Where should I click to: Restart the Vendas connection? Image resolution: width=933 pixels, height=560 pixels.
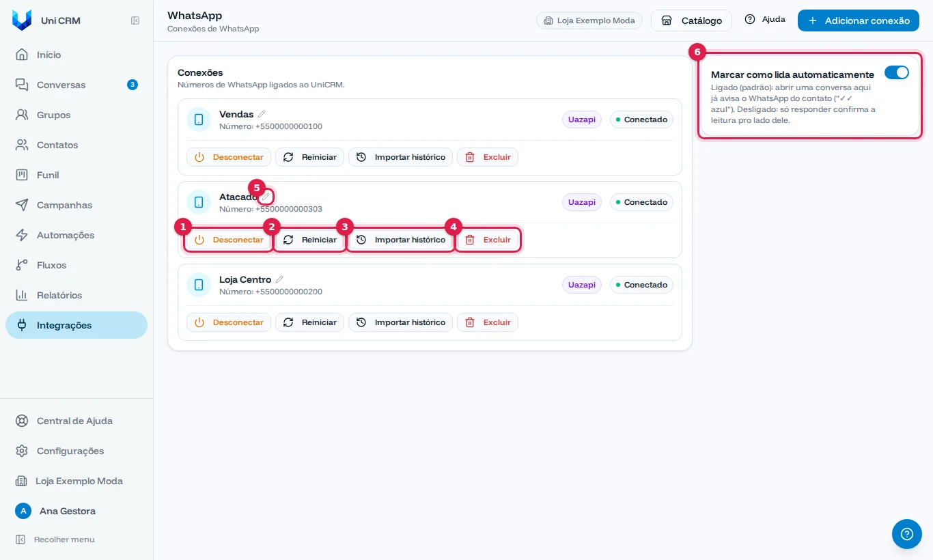310,157
